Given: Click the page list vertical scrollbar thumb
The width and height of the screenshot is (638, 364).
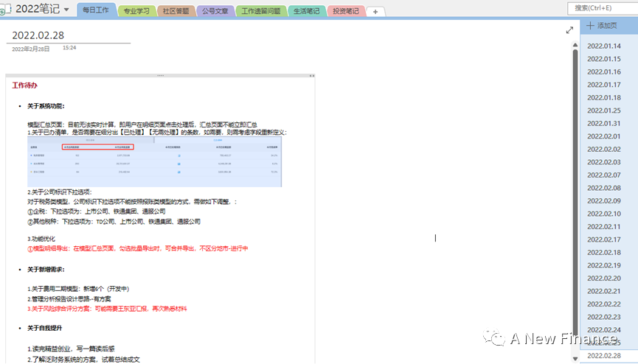Looking at the screenshot, I should [575, 199].
